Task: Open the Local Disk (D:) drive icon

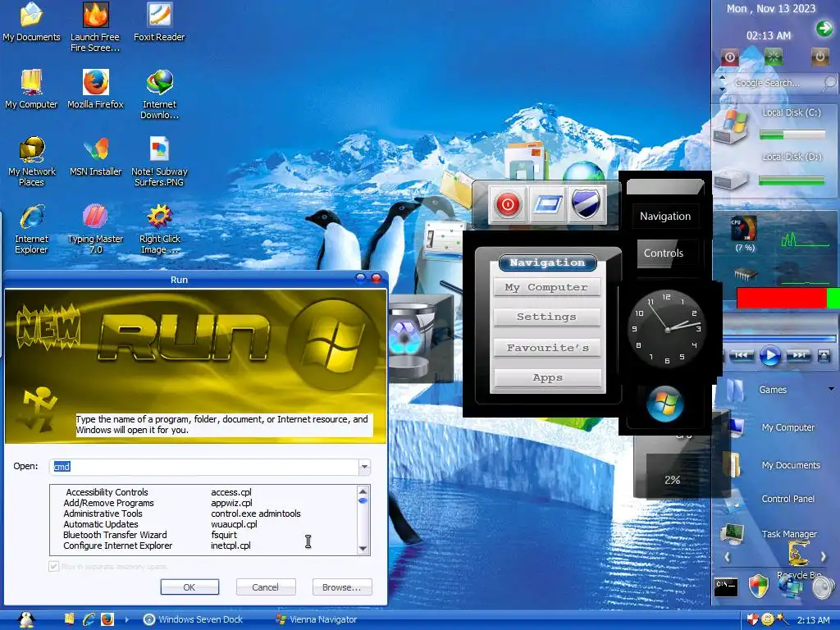Action: [x=732, y=178]
